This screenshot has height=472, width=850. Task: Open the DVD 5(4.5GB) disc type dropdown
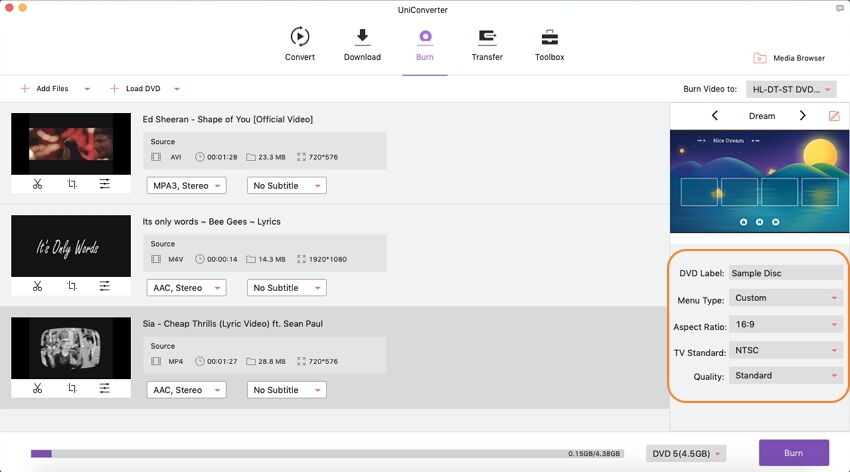686,454
